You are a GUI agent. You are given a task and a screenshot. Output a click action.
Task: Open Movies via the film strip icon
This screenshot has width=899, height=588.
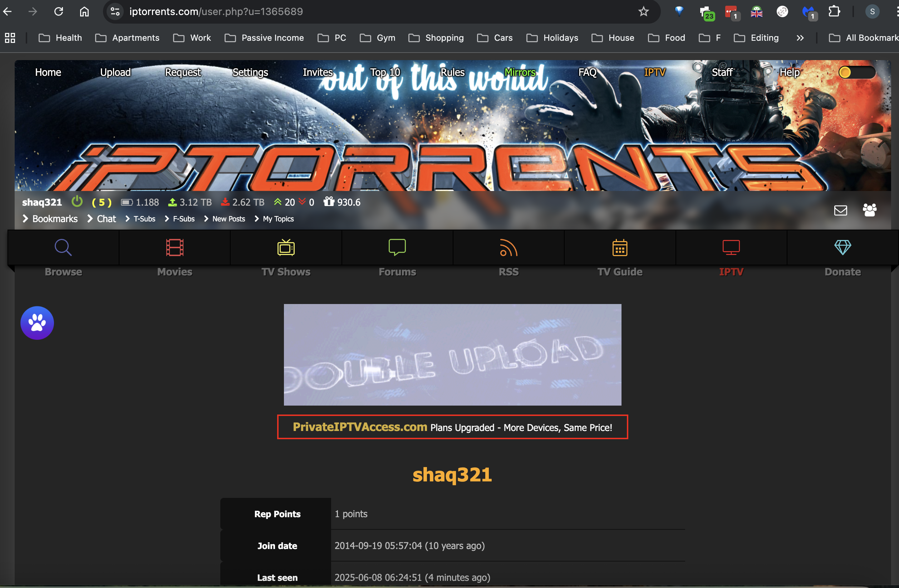click(x=175, y=248)
